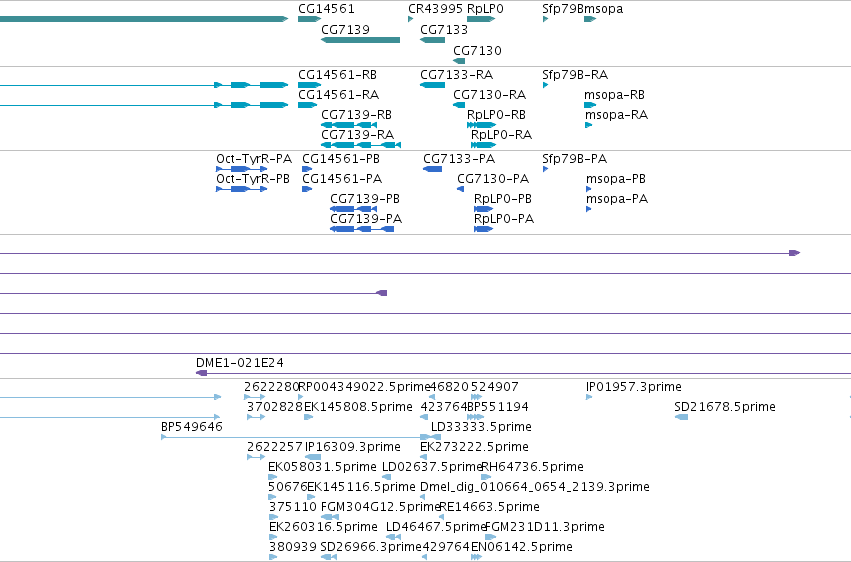Select the CG7133 gene feature bar

(x=433, y=40)
